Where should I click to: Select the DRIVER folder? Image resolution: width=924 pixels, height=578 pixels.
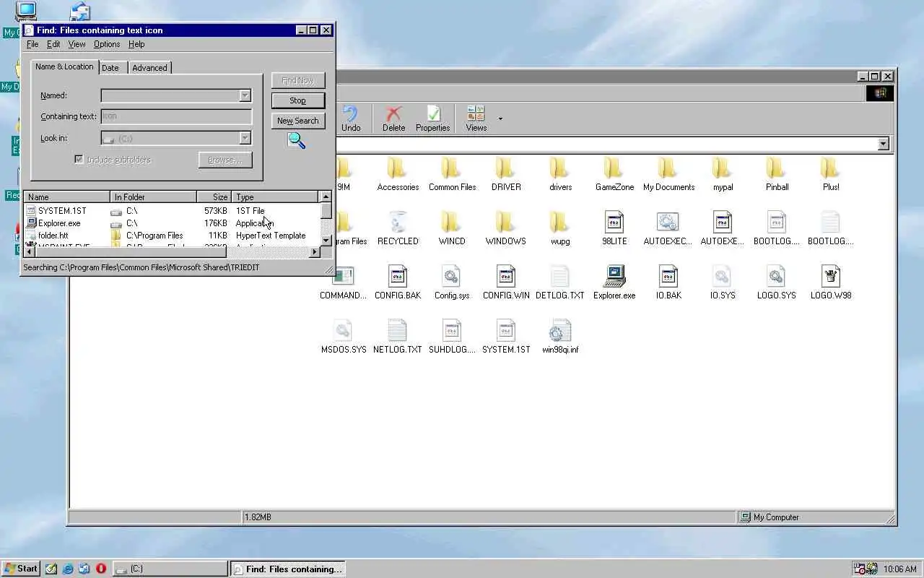point(506,175)
